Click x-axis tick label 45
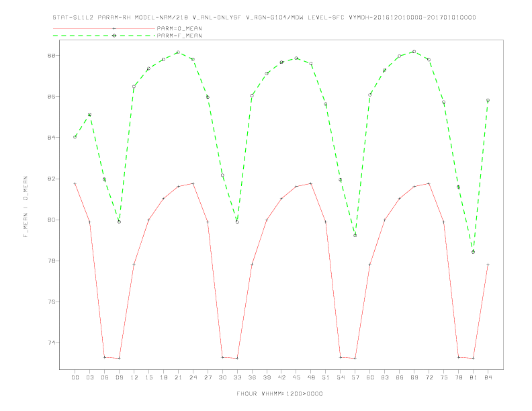This screenshot has height=411, width=532. click(296, 377)
